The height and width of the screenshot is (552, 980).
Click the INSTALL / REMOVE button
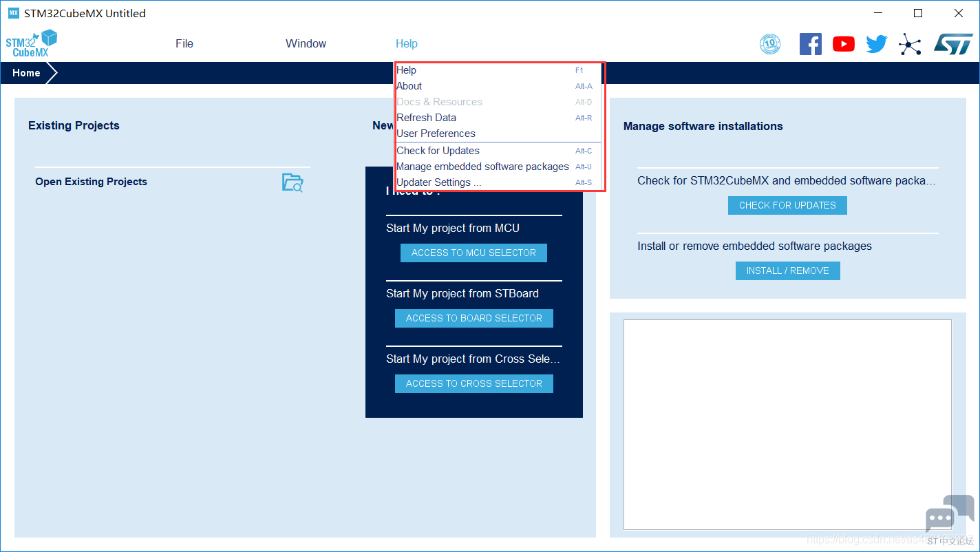pyautogui.click(x=788, y=270)
